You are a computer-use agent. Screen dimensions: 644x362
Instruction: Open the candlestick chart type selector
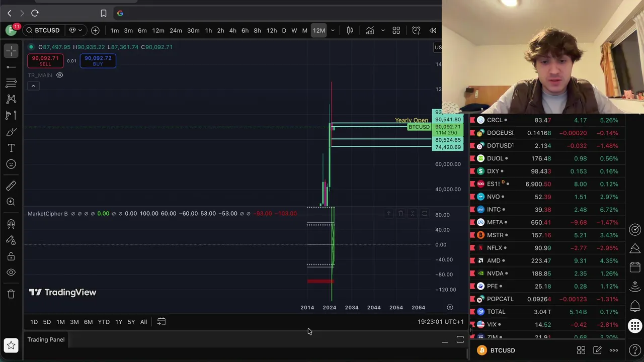point(350,31)
